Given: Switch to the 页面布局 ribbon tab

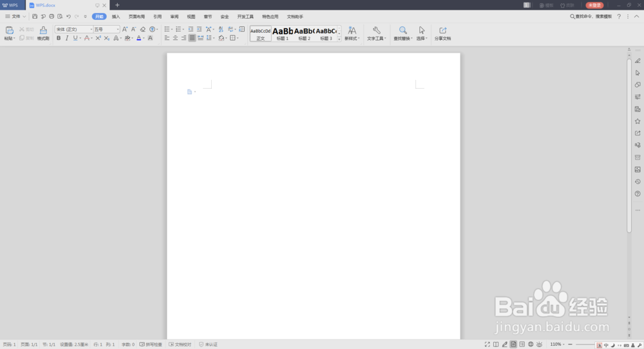Looking at the screenshot, I should (137, 17).
